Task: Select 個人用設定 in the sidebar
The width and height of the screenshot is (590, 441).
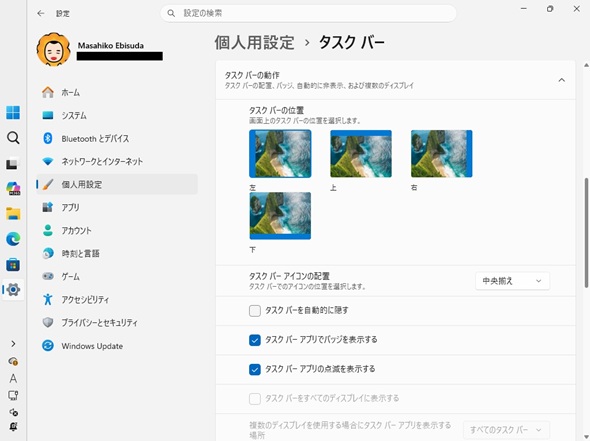Action: click(117, 184)
